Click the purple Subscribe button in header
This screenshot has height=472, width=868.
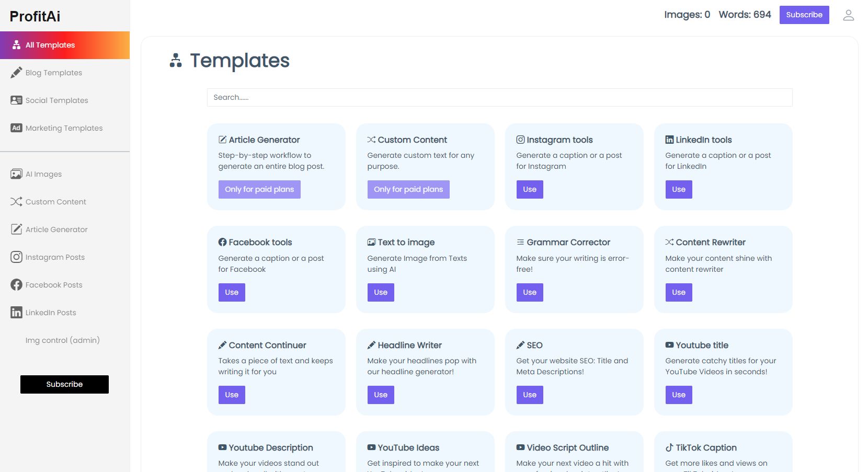point(804,15)
